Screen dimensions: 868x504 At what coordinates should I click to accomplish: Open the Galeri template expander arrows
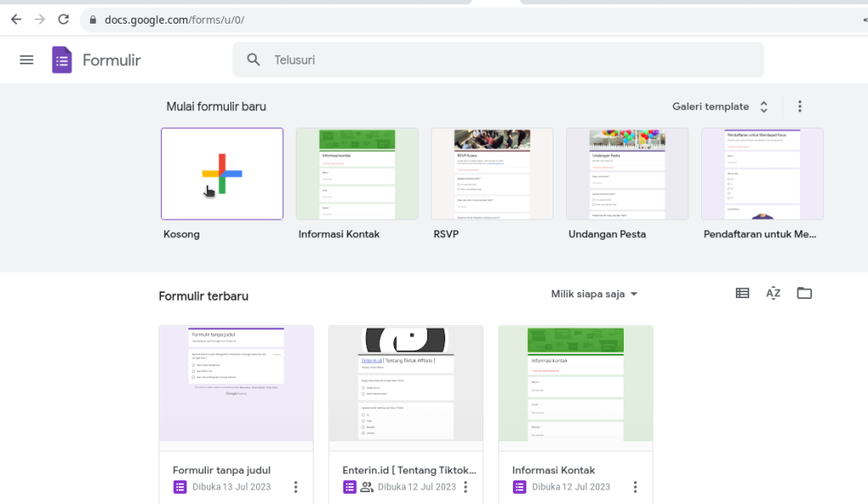tap(763, 107)
